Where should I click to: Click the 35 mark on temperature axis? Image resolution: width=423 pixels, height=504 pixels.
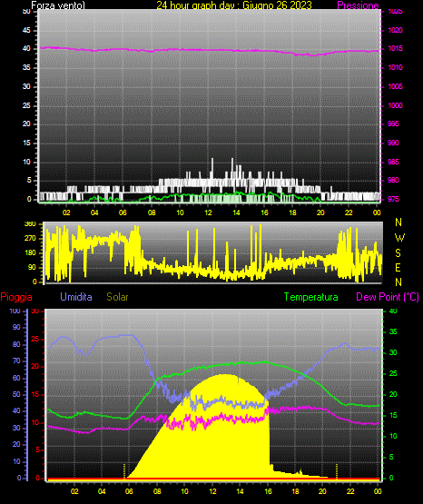coord(393,331)
